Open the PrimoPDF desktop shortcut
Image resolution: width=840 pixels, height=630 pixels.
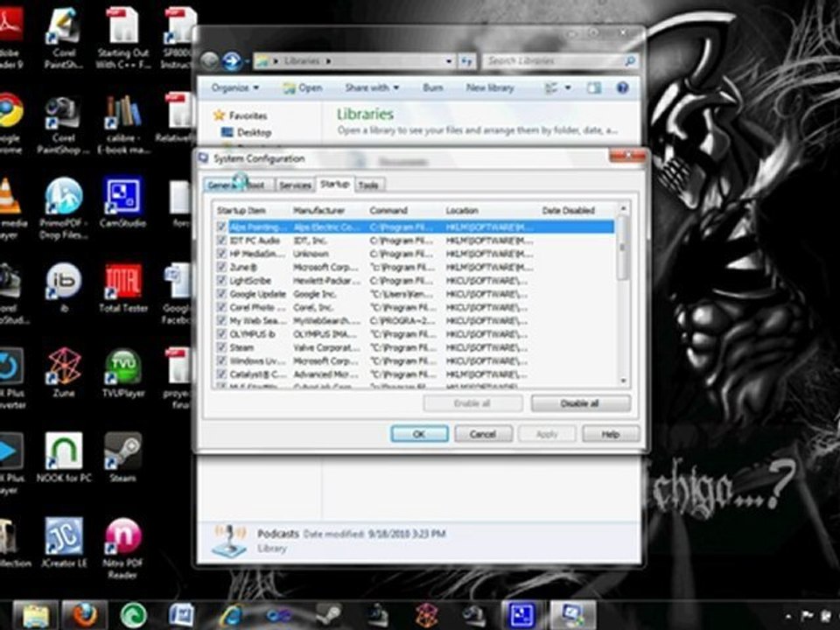[64, 208]
